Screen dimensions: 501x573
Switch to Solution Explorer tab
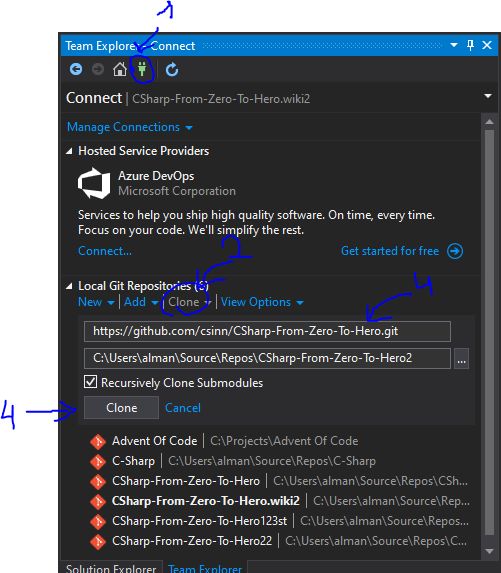(111, 568)
